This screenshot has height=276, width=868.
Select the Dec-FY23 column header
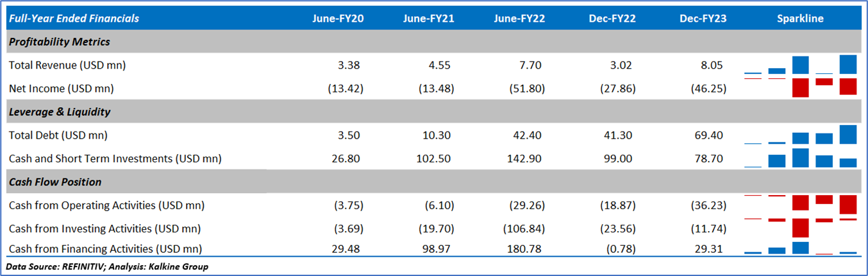pos(703,19)
